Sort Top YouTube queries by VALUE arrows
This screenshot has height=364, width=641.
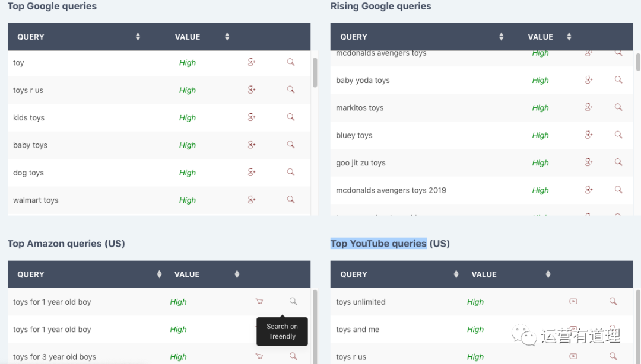point(548,274)
